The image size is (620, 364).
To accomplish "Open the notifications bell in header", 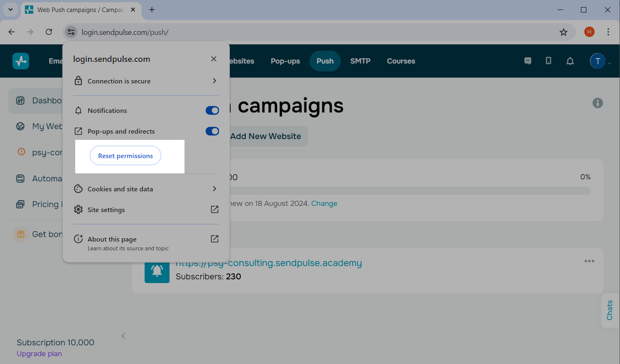I will pos(570,61).
